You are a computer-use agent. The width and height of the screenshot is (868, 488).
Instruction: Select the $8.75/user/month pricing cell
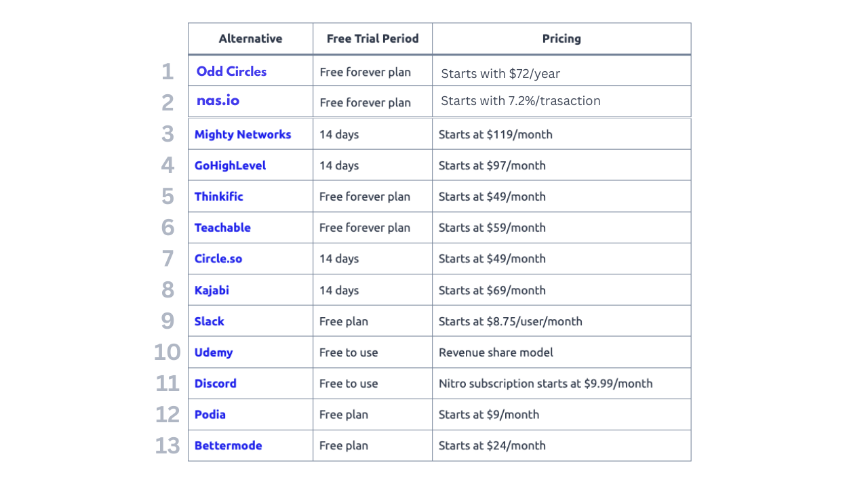tap(510, 321)
